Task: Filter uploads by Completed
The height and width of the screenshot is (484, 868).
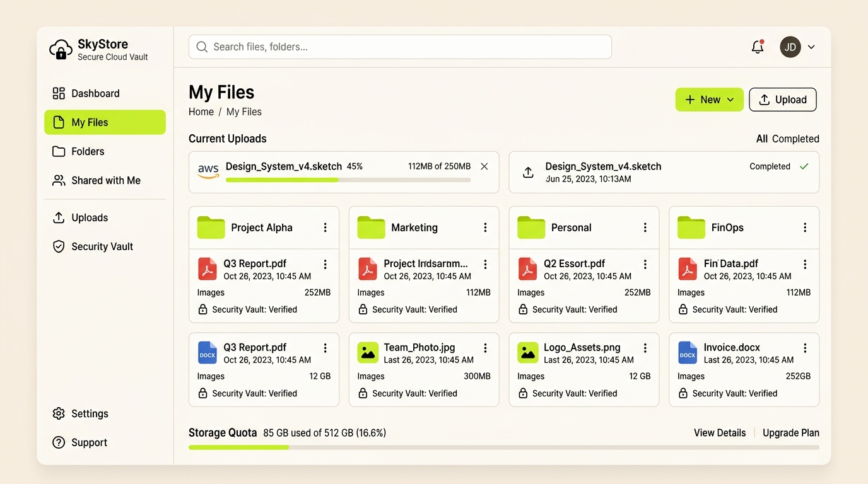Action: pyautogui.click(x=795, y=139)
